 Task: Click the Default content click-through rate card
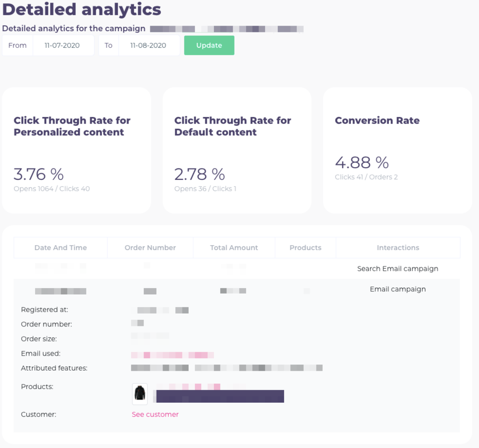[x=237, y=150]
